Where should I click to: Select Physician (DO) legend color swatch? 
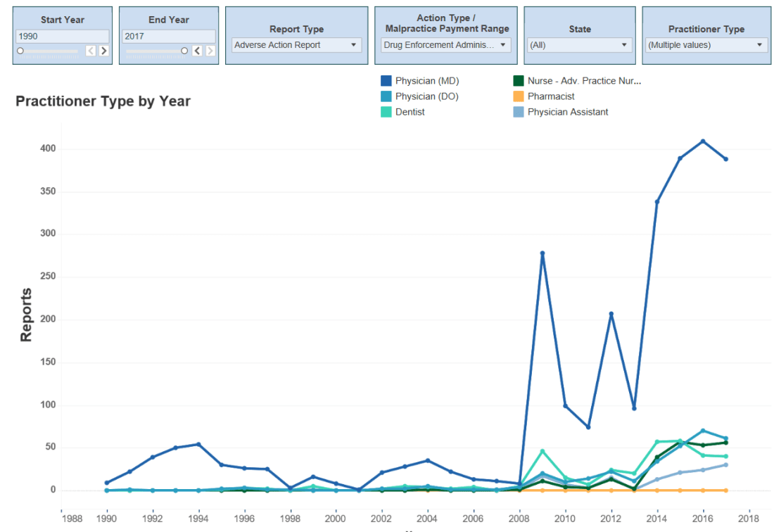point(386,96)
